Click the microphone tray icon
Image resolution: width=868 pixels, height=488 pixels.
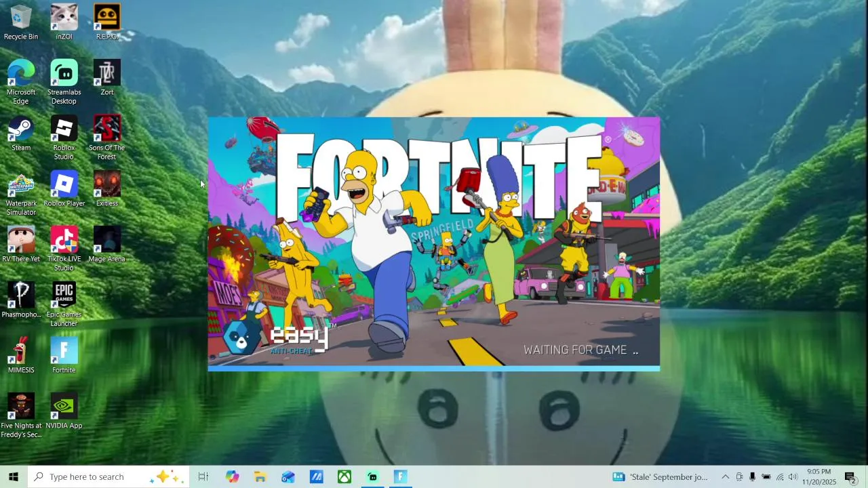752,476
